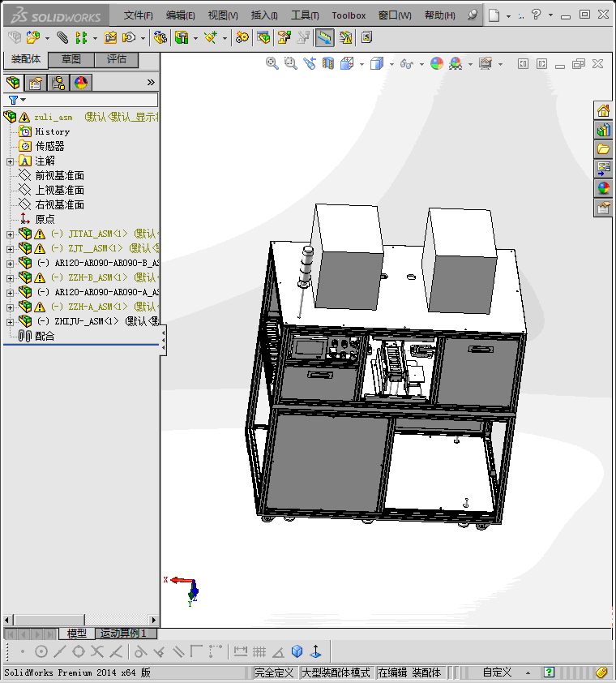Click the Linear Component Pattern icon
This screenshot has width=616, height=683.
click(81, 38)
